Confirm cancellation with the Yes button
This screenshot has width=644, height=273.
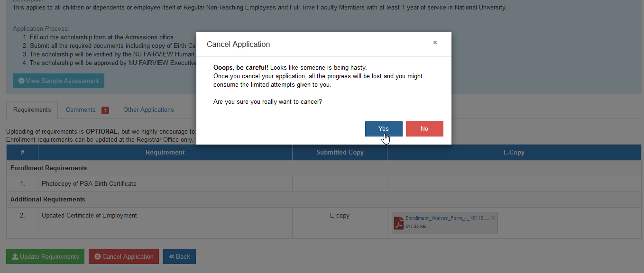(x=384, y=129)
